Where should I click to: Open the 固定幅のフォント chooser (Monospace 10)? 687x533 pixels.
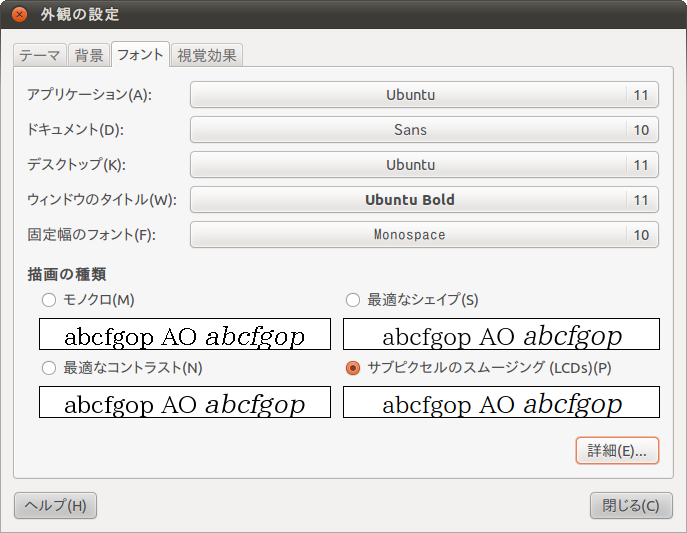click(424, 235)
